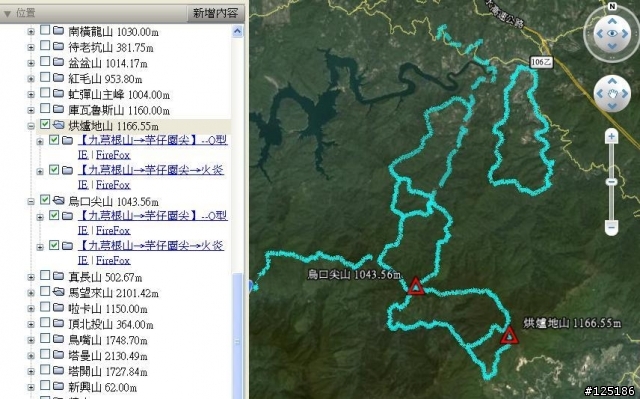Click the hand icon in the move control
The height and width of the screenshot is (399, 640).
[612, 94]
